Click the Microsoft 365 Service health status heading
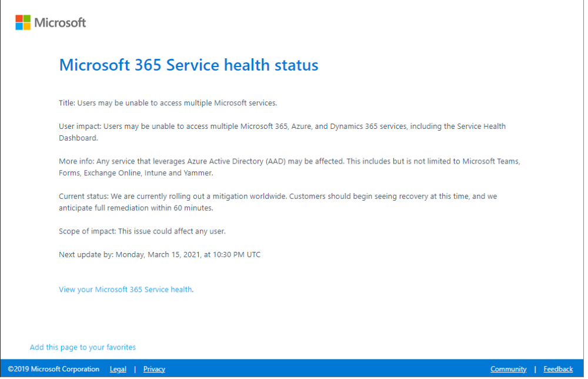The image size is (588, 379). (x=189, y=65)
